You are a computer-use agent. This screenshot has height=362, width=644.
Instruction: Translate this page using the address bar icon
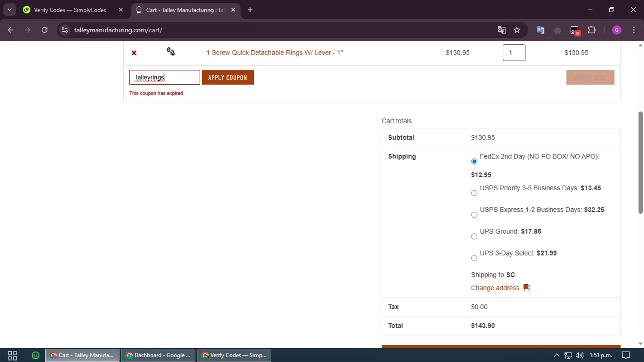tap(501, 30)
